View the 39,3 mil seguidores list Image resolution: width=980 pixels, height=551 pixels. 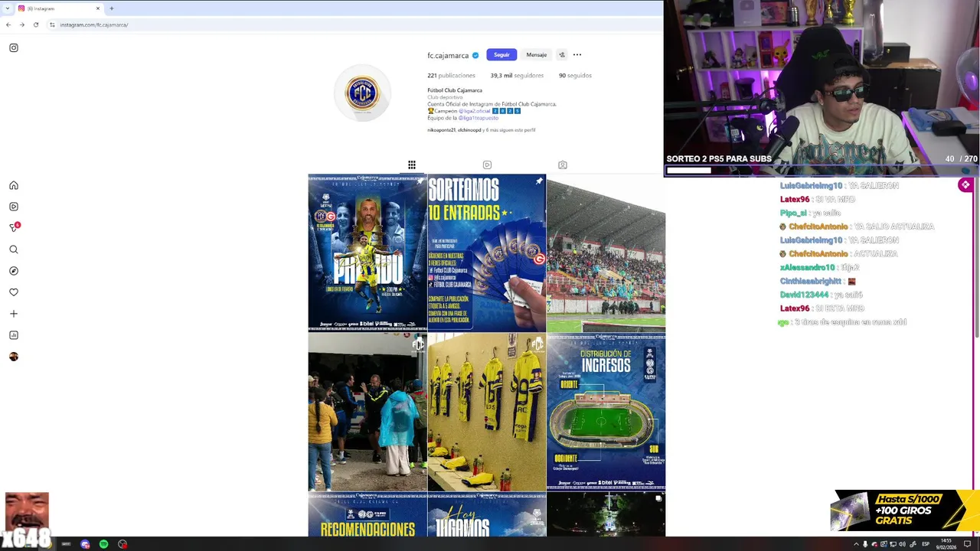pyautogui.click(x=517, y=76)
